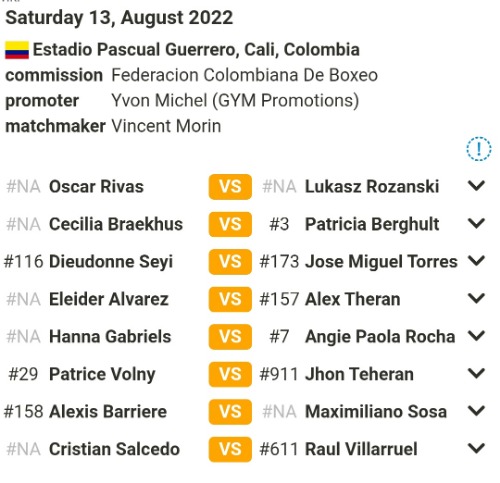Click VS badge for Braekhus vs Berghult
This screenshot has height=483, width=500.
[230, 224]
